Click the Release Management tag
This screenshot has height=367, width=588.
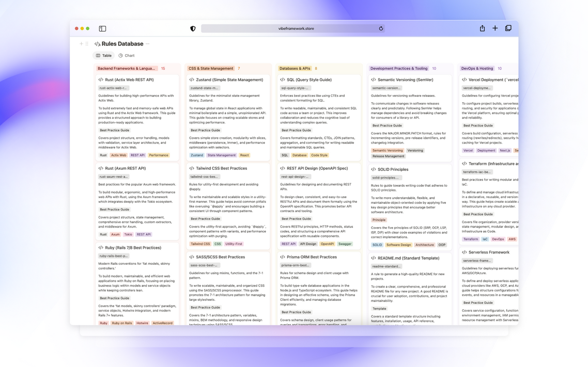(x=388, y=156)
